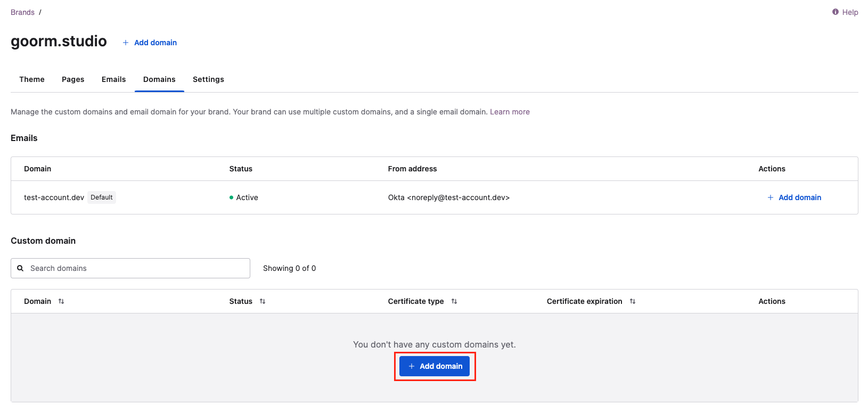868x413 pixels.
Task: Click plus icon in Emails Actions column
Action: click(770, 197)
